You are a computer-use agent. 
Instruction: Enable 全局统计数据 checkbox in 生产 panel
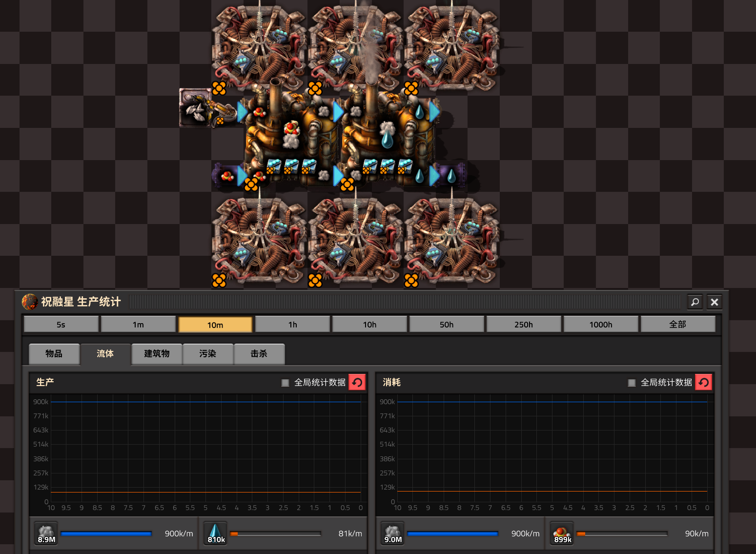pyautogui.click(x=286, y=383)
